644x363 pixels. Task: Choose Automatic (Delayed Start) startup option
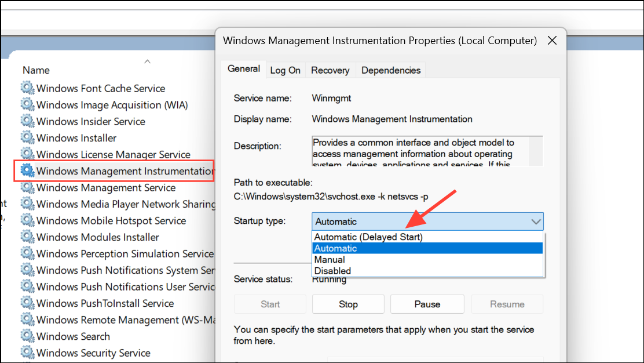tap(427, 237)
